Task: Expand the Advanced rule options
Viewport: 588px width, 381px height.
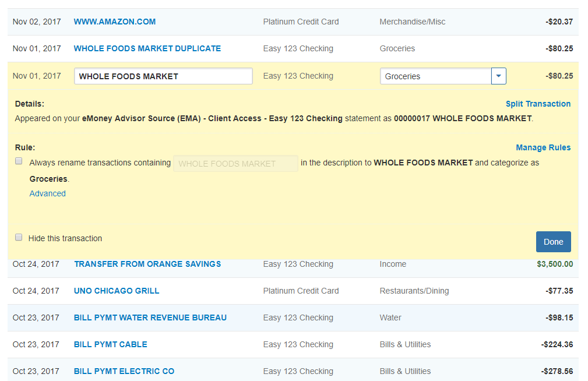Action: tap(48, 193)
